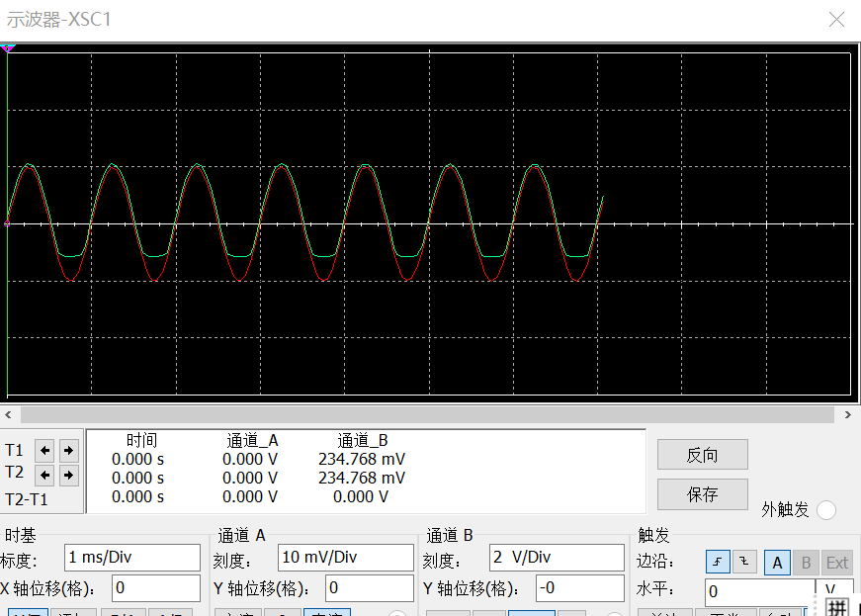Select the 通道_B column header
This screenshot has height=616, width=861.
pos(363,440)
